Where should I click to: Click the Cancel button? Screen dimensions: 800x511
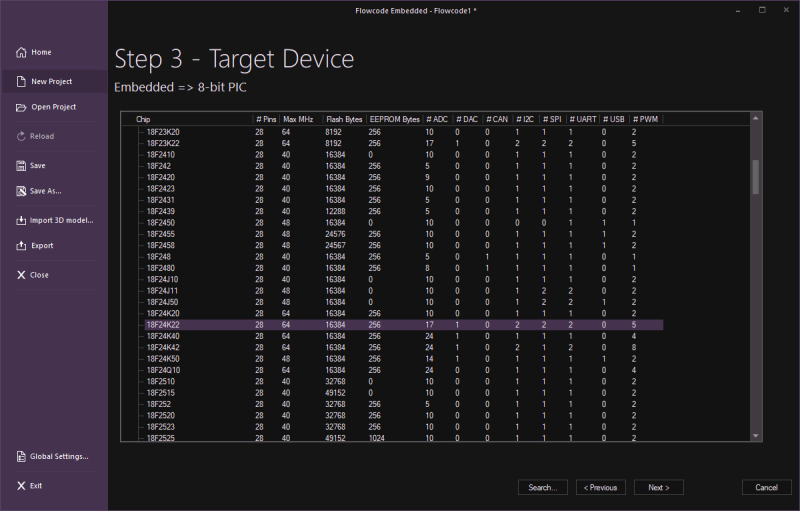tap(766, 487)
